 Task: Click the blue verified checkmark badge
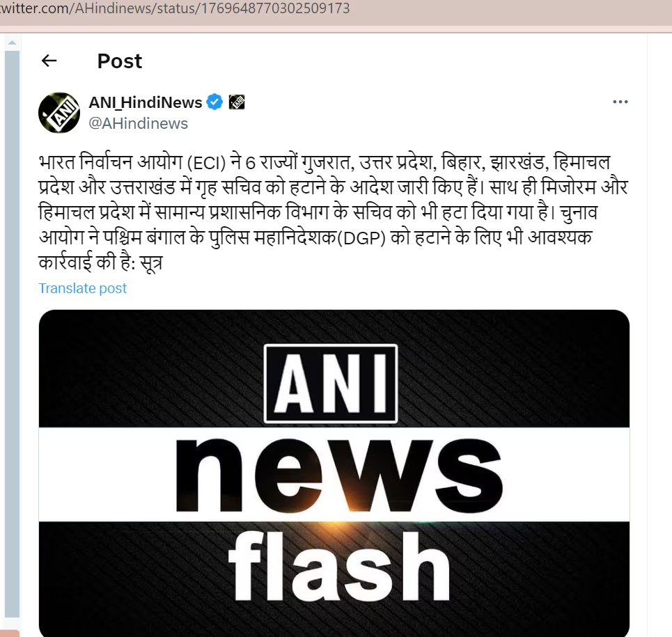[x=214, y=102]
